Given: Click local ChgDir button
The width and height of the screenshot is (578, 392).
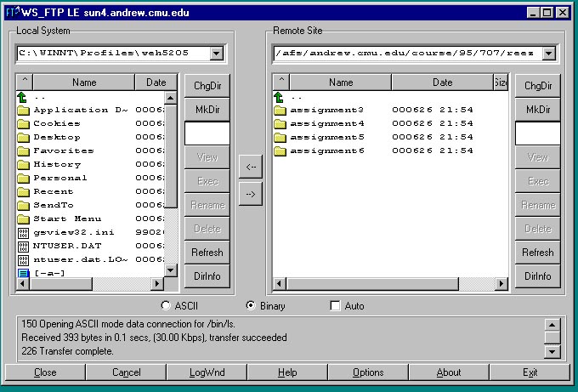Looking at the screenshot, I should (x=207, y=86).
